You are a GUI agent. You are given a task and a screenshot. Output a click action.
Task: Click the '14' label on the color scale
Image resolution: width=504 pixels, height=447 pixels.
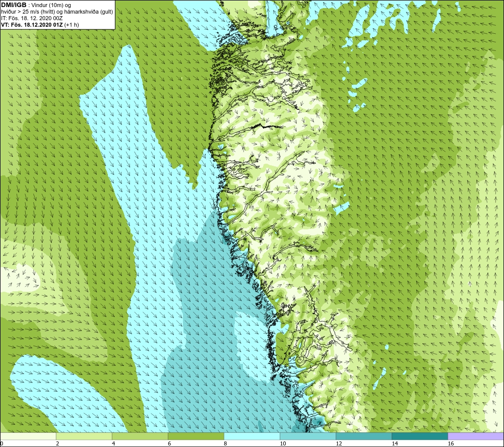tap(395, 444)
